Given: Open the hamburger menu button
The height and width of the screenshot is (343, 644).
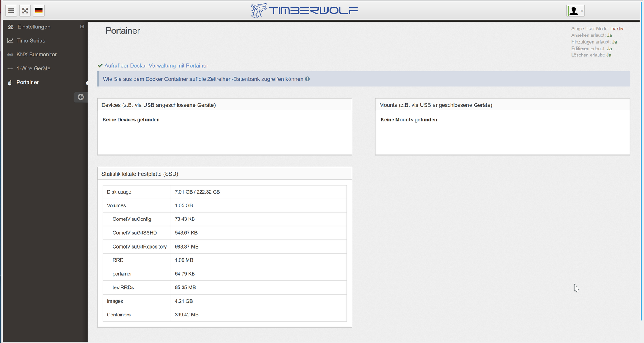Looking at the screenshot, I should pyautogui.click(x=11, y=11).
